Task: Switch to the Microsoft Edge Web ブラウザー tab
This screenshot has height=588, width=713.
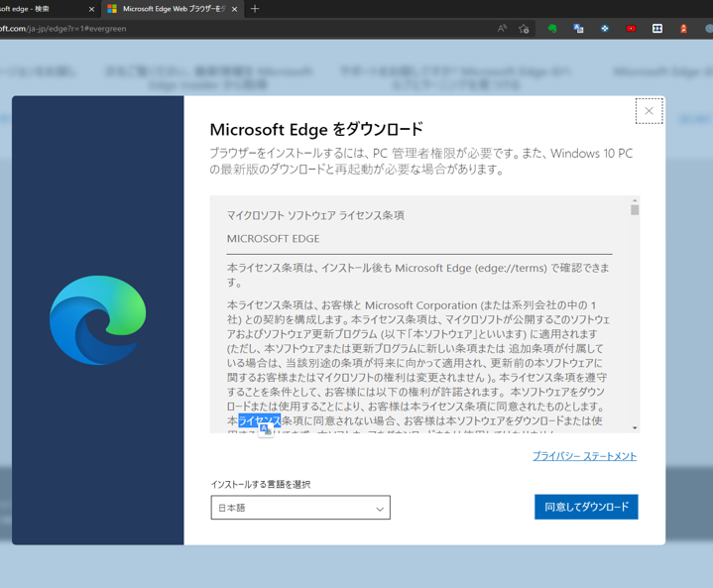Action: coord(173,9)
